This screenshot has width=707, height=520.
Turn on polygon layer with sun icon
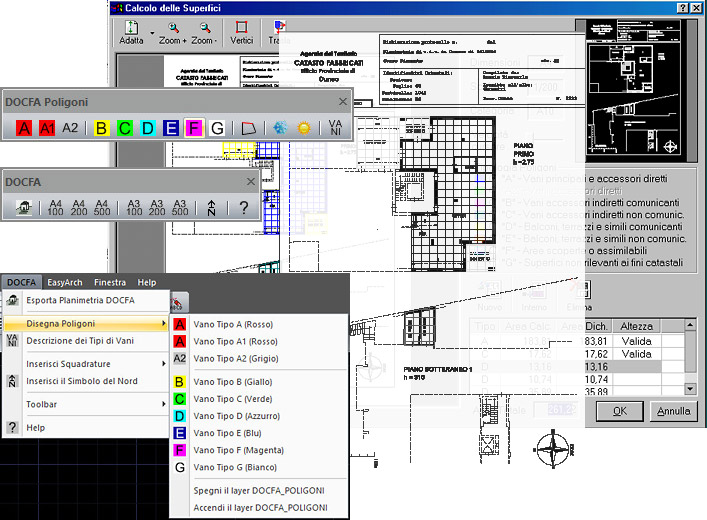click(303, 128)
